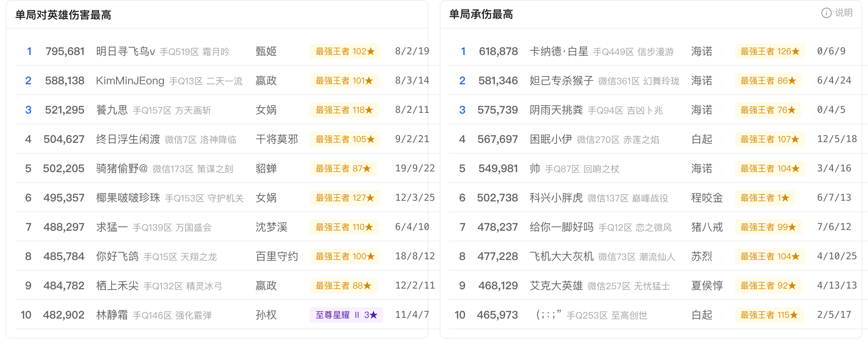Click the 795,681 hero damage value
This screenshot has height=350, width=868.
(65, 51)
